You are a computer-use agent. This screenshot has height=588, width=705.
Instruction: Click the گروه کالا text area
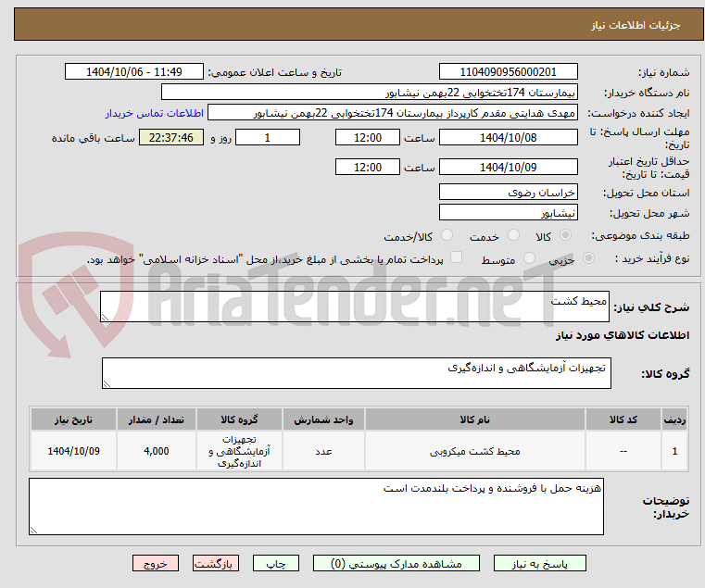[357, 373]
